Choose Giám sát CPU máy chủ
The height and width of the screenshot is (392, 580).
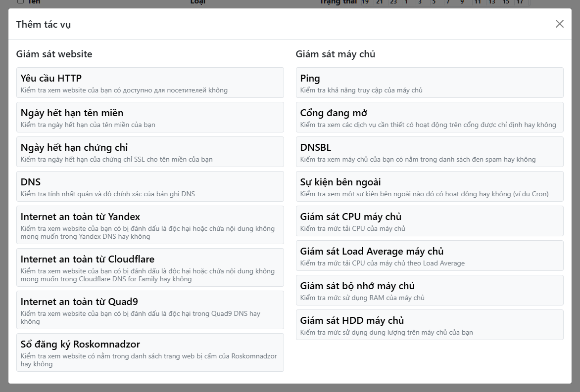tap(430, 221)
